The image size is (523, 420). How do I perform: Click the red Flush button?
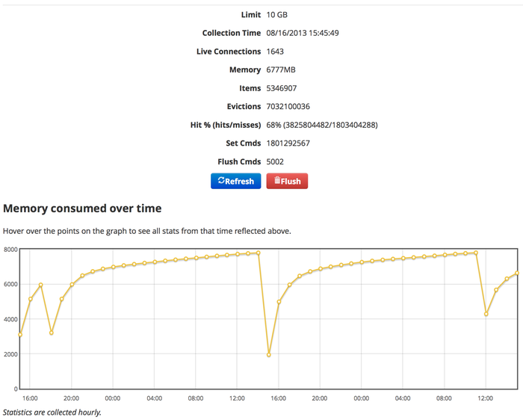(x=287, y=181)
